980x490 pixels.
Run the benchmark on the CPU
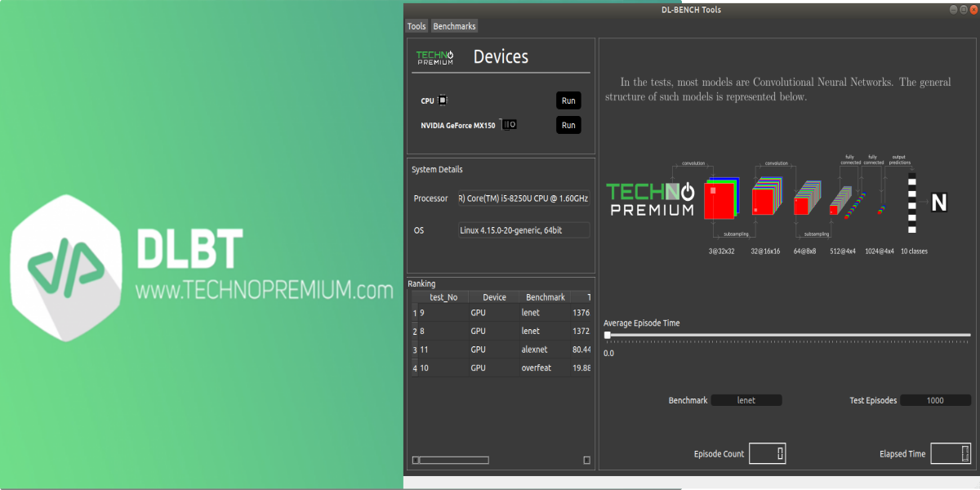[568, 100]
